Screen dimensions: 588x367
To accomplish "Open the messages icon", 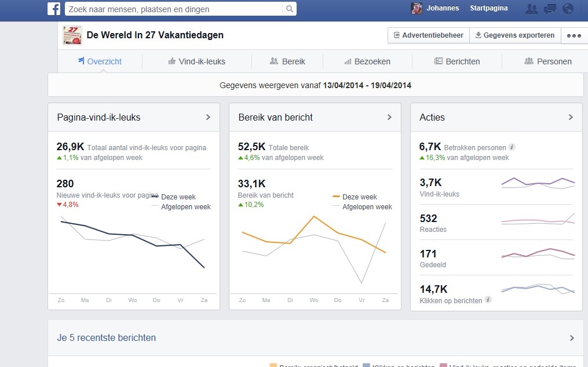I will click(550, 9).
